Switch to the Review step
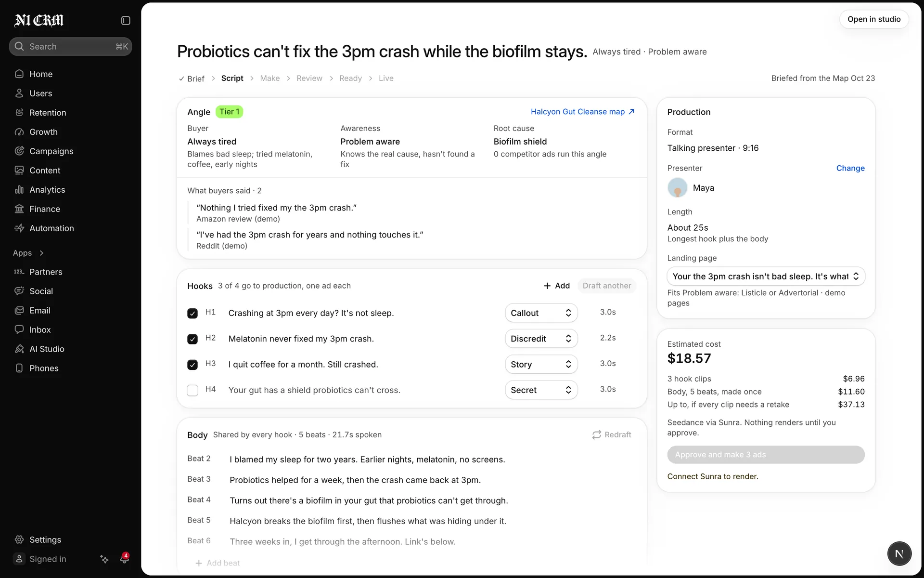Image resolution: width=924 pixels, height=578 pixels. [x=309, y=78]
